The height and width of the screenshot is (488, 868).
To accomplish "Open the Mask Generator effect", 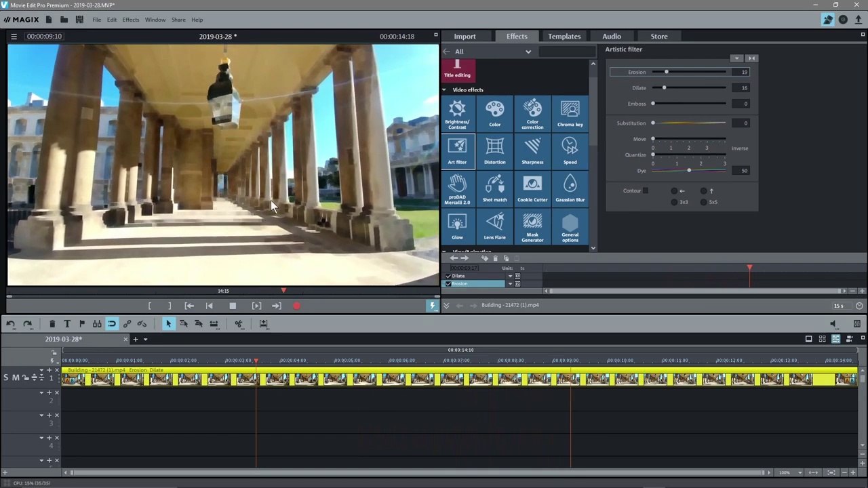I will point(532,226).
